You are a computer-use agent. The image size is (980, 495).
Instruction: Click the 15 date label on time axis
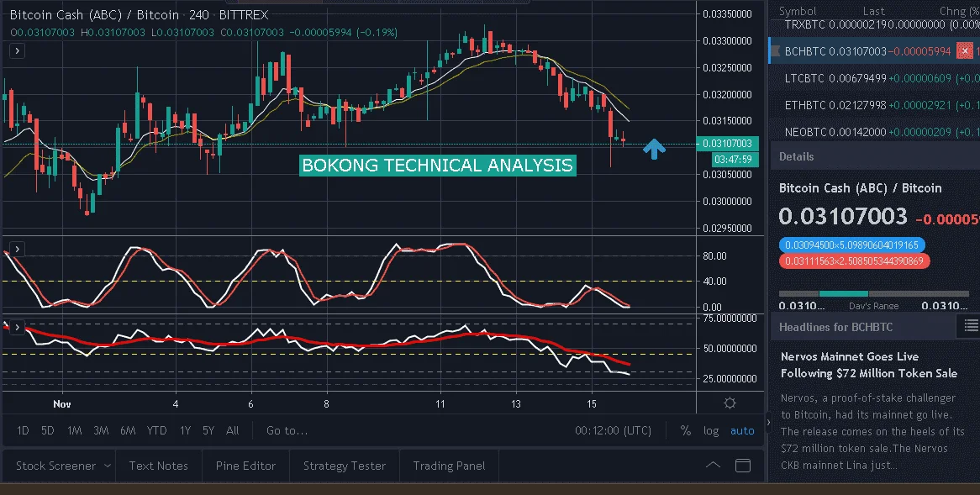click(x=592, y=403)
